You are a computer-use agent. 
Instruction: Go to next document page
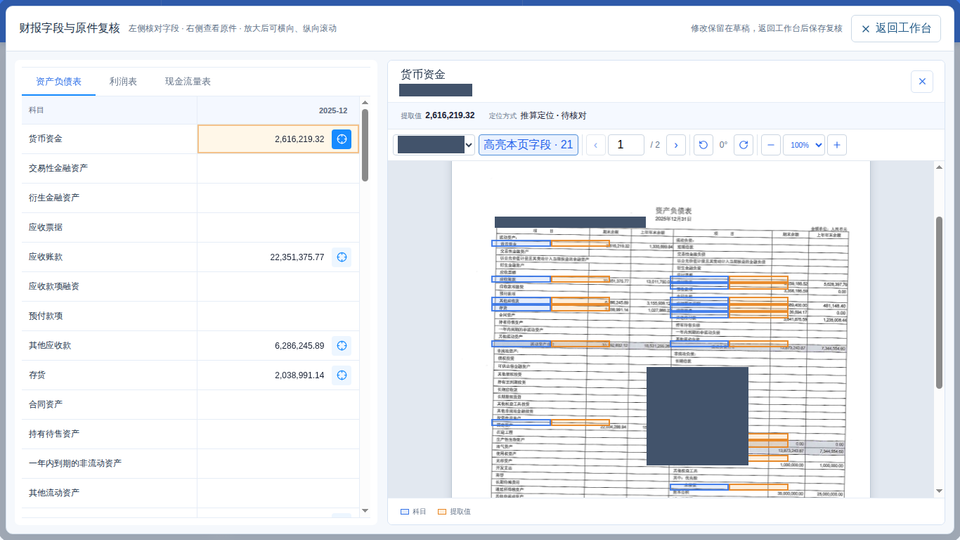tap(676, 145)
